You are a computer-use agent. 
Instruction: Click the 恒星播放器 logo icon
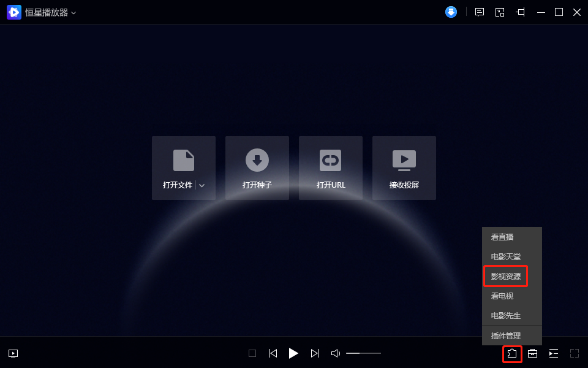(x=14, y=12)
